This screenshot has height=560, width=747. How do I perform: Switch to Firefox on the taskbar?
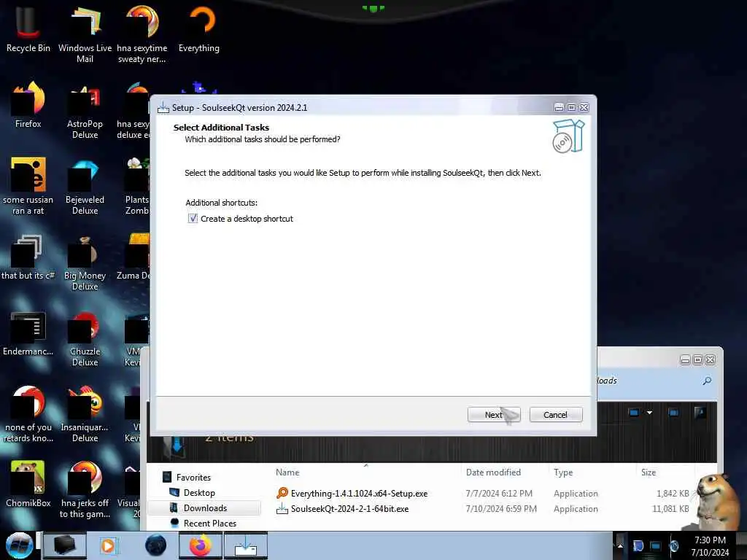(201, 545)
